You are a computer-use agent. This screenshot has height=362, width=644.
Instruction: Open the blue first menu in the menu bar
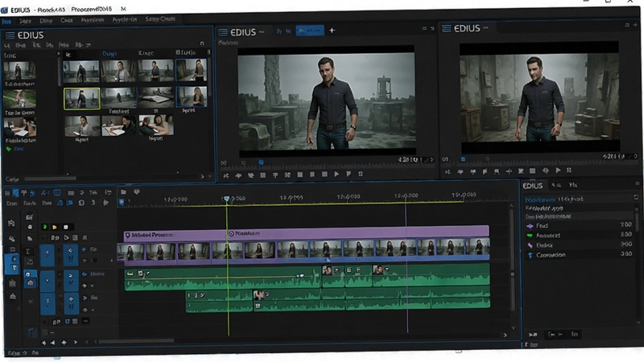pos(6,22)
